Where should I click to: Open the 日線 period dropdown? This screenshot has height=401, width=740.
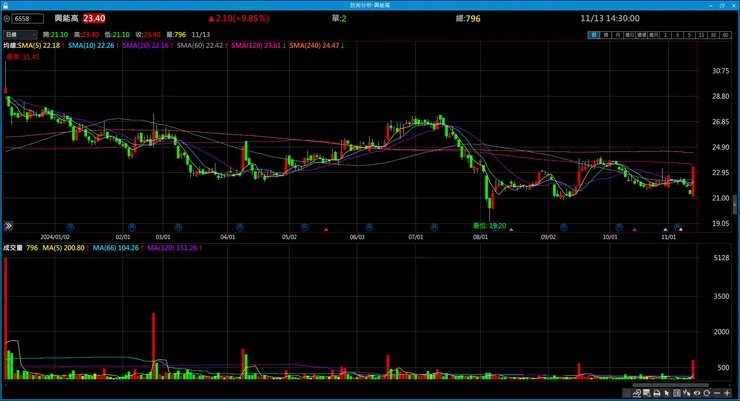(x=20, y=34)
